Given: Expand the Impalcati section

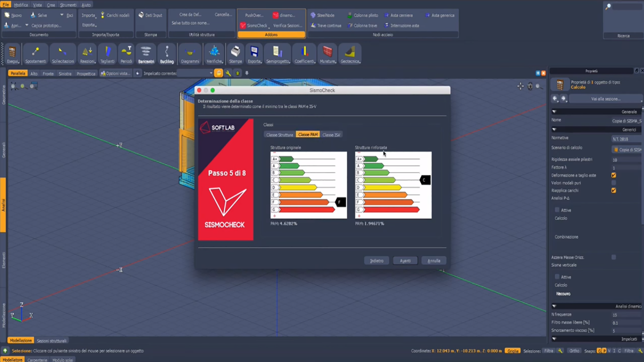Looking at the screenshot, I should pos(554,339).
